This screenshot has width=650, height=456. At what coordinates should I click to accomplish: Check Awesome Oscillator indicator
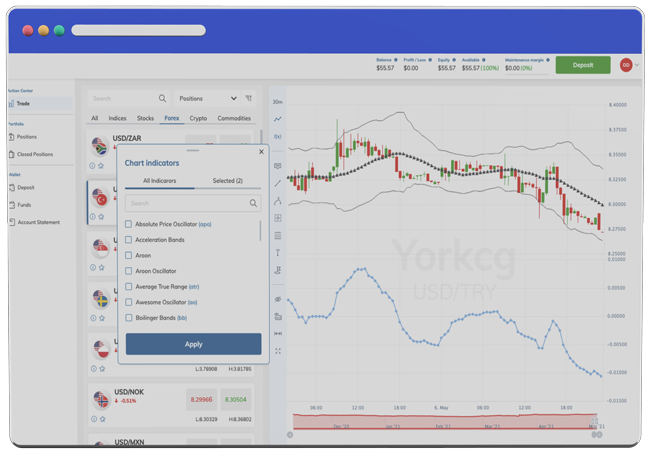(x=129, y=302)
